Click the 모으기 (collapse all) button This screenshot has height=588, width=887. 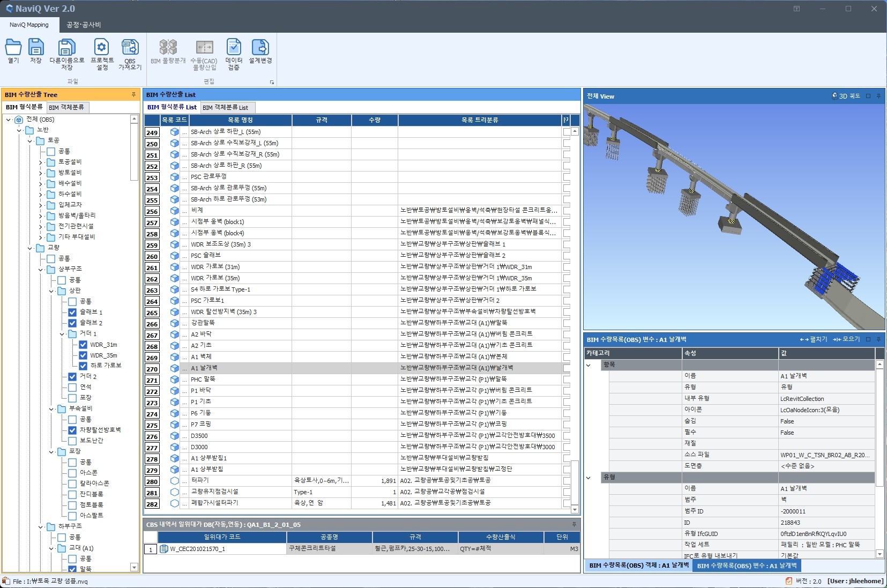(x=846, y=339)
